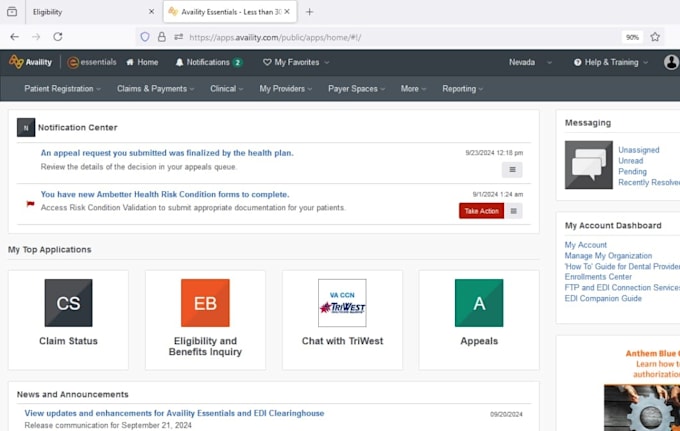Open a new browser tab
680x431 pixels.
(309, 12)
